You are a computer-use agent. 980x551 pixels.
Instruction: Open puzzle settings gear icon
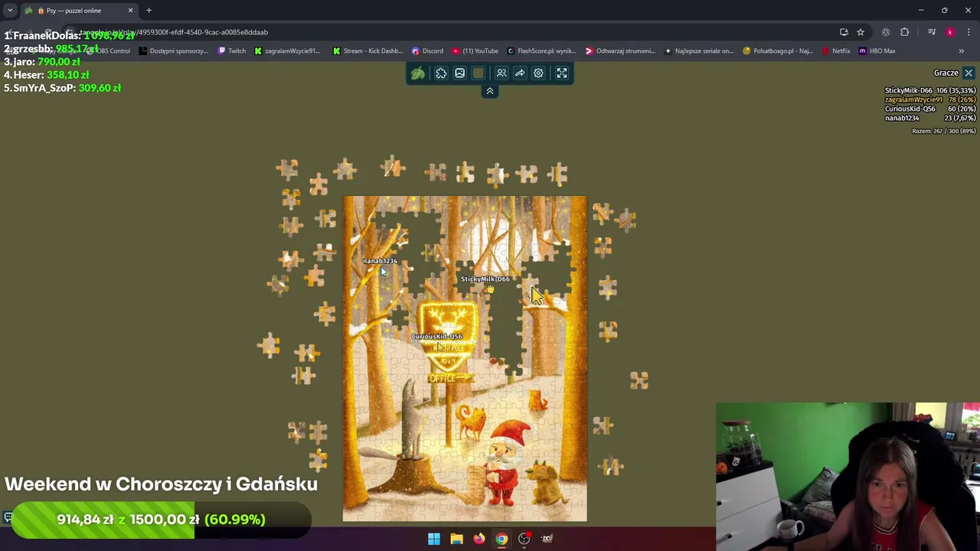(538, 73)
